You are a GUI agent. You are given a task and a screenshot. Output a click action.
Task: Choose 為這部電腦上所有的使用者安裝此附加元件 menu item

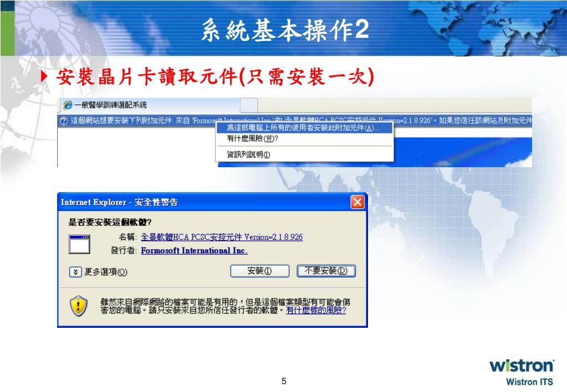(x=305, y=128)
